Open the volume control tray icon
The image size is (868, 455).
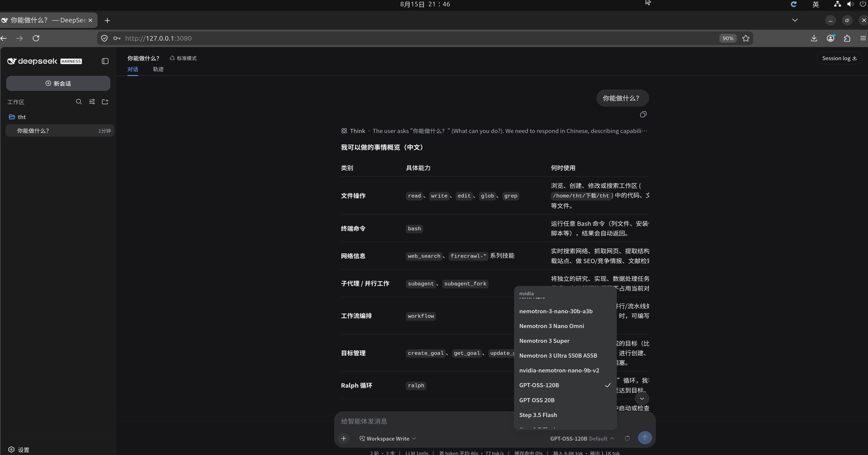851,4
